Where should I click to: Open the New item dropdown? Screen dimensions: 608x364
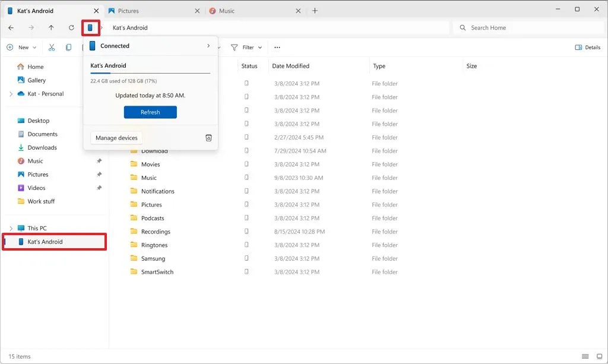point(21,47)
